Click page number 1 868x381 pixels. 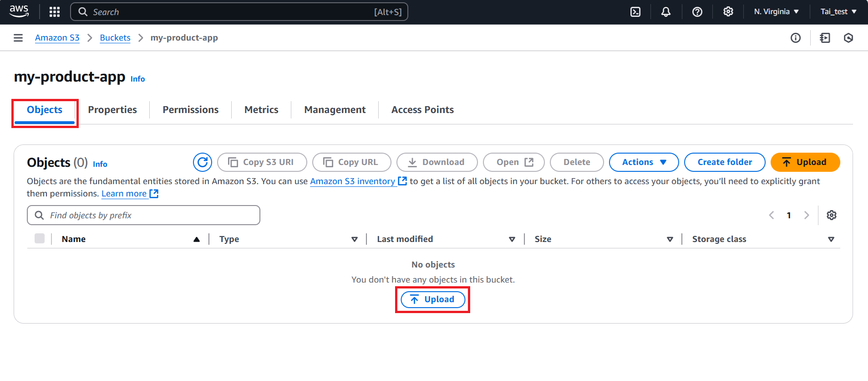tap(789, 215)
